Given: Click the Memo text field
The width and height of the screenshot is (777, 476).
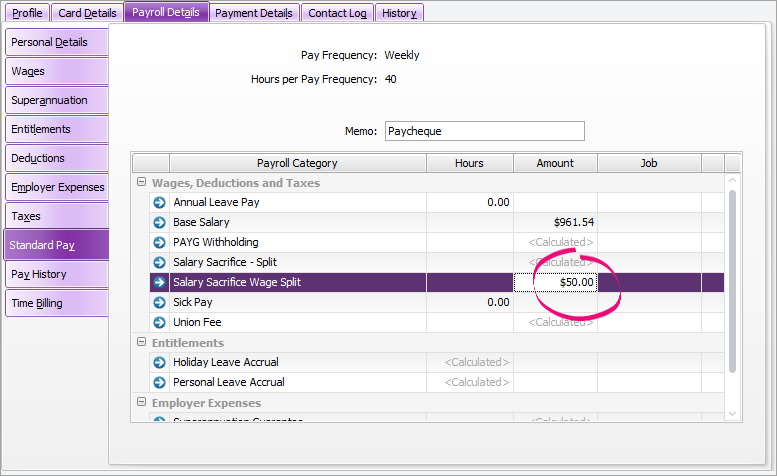Looking at the screenshot, I should (484, 131).
